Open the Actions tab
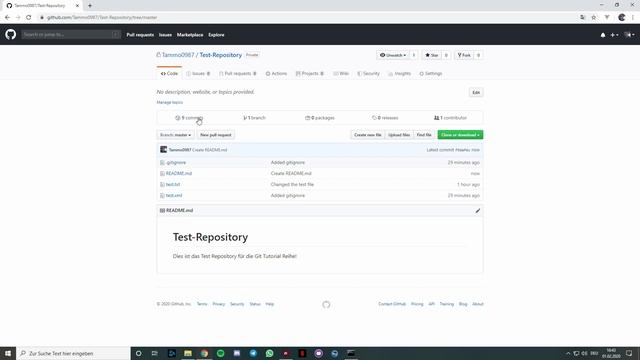 [x=276, y=73]
